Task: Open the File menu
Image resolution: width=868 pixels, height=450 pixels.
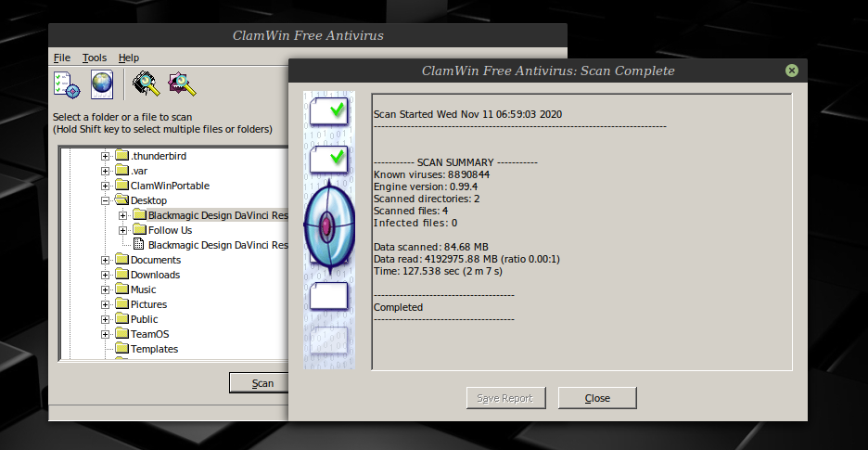Action: [x=62, y=58]
